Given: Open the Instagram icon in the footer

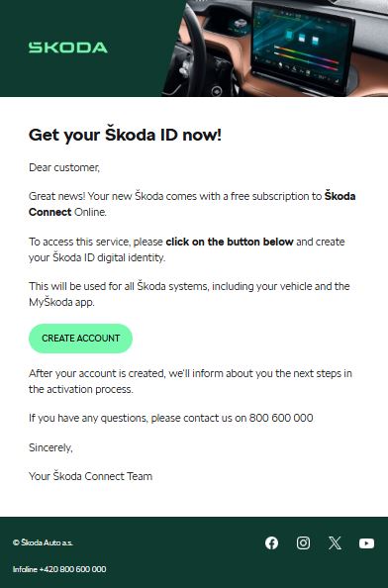Looking at the screenshot, I should (x=303, y=542).
